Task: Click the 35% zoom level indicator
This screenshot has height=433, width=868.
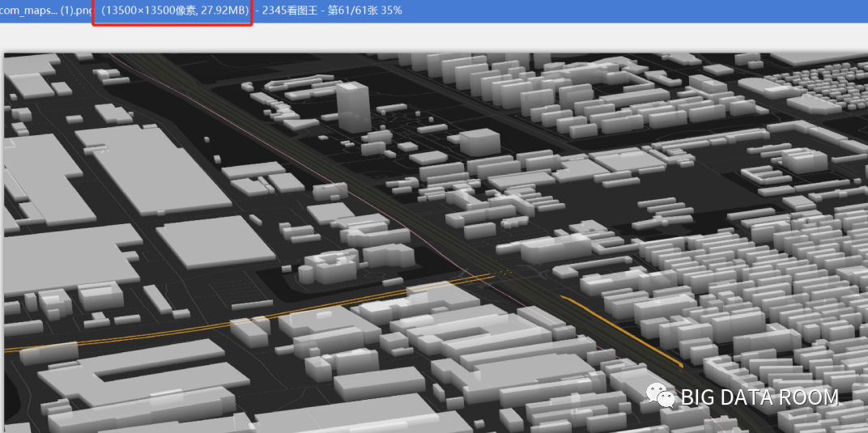Action: [391, 10]
